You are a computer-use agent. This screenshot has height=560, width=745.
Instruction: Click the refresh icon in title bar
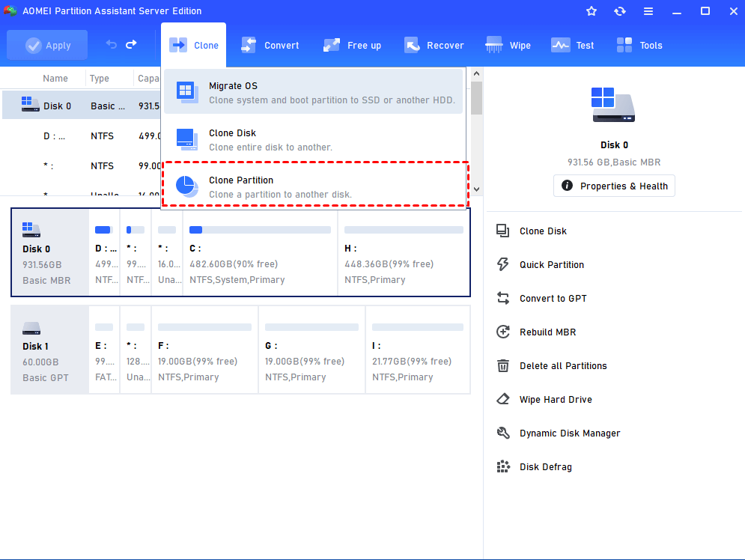619,11
